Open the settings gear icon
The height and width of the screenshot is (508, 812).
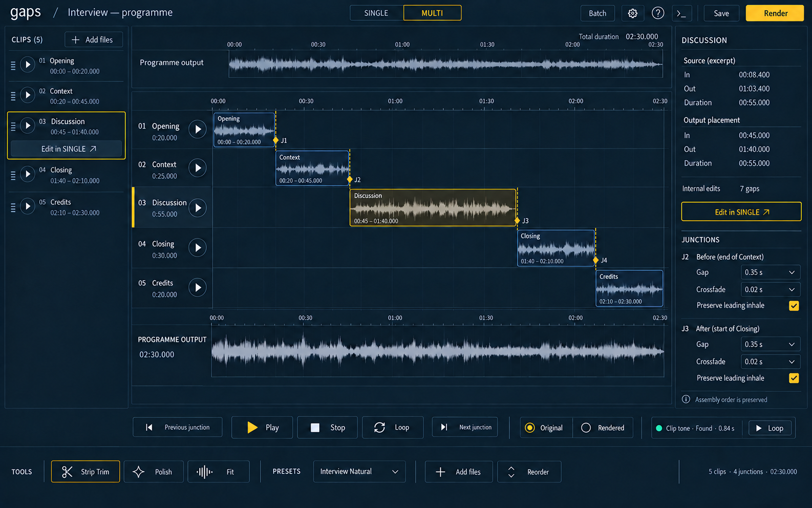coord(632,13)
